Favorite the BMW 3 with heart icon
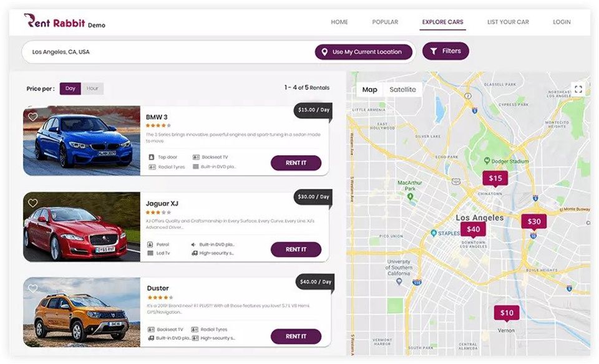Image resolution: width=599 pixels, height=364 pixels. [x=33, y=117]
